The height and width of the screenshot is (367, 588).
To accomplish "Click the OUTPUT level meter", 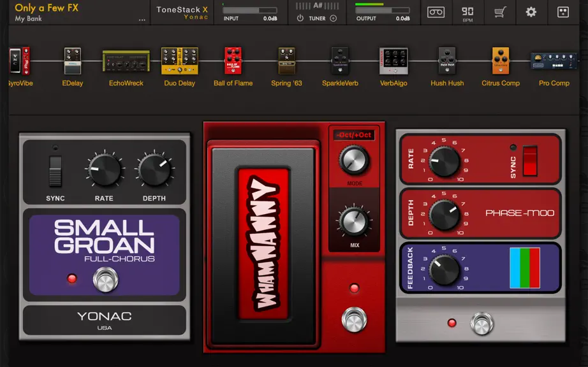I will pyautogui.click(x=383, y=10).
